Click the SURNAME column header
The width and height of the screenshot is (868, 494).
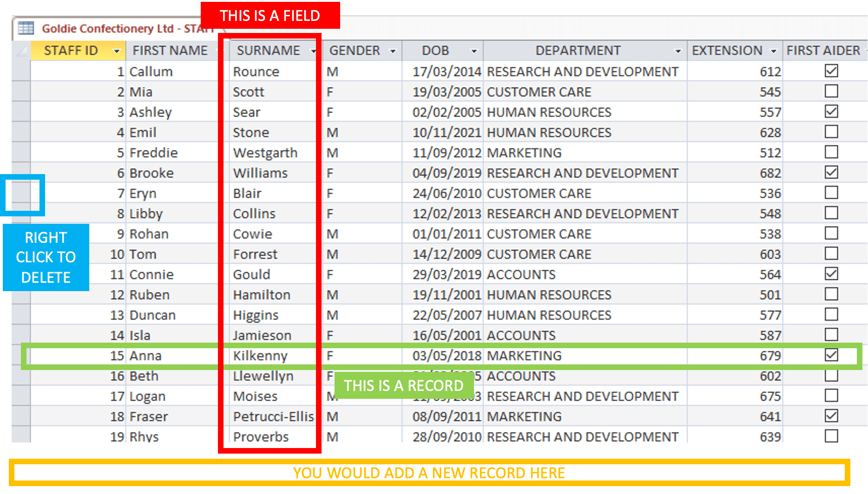(268, 51)
